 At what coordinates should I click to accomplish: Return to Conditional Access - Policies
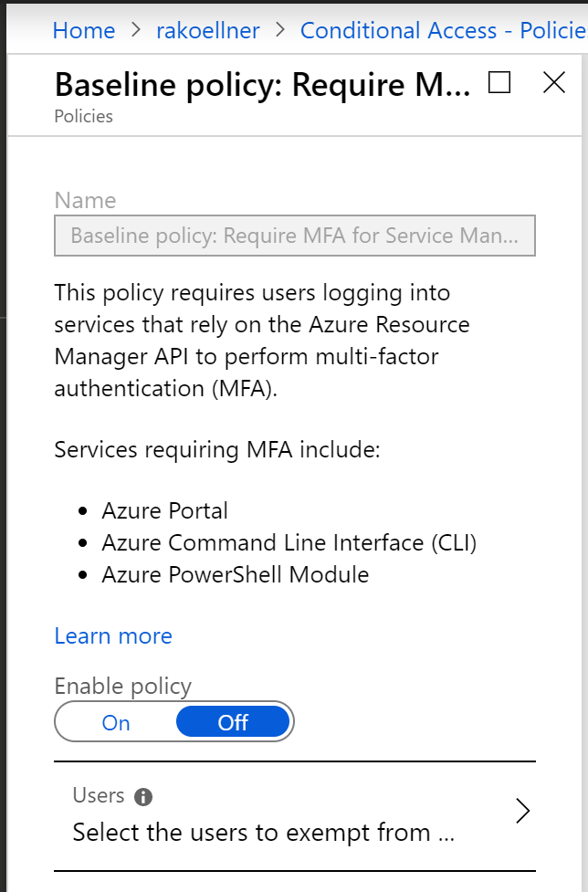[x=438, y=30]
